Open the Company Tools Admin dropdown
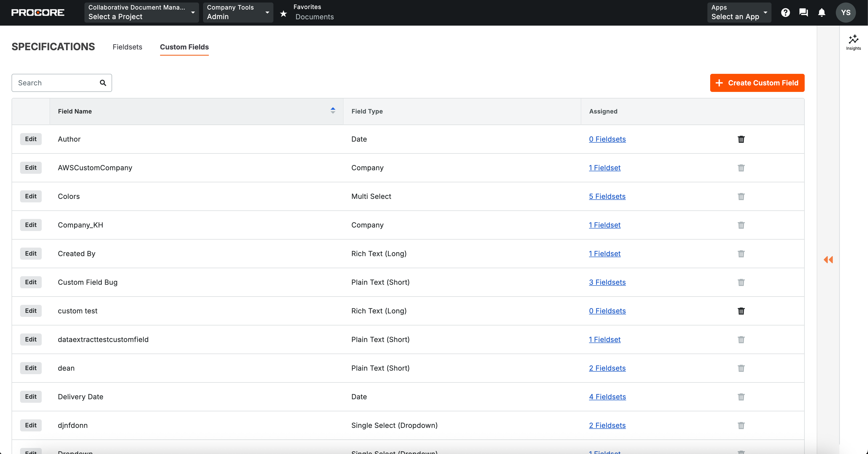The image size is (868, 454). [x=237, y=13]
